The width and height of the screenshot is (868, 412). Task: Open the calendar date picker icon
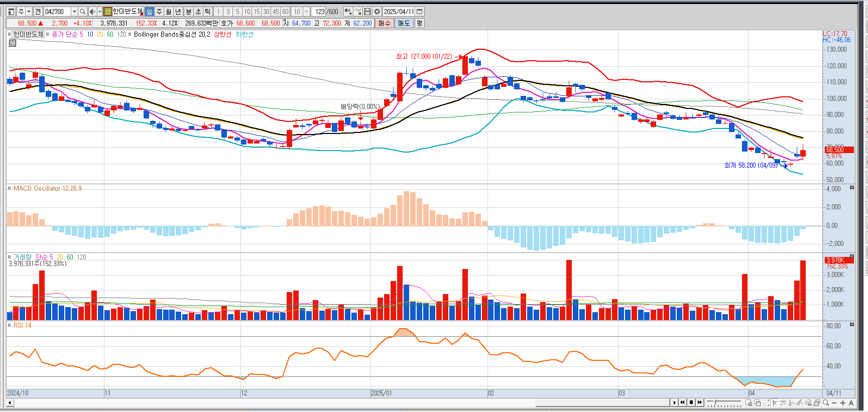(420, 12)
